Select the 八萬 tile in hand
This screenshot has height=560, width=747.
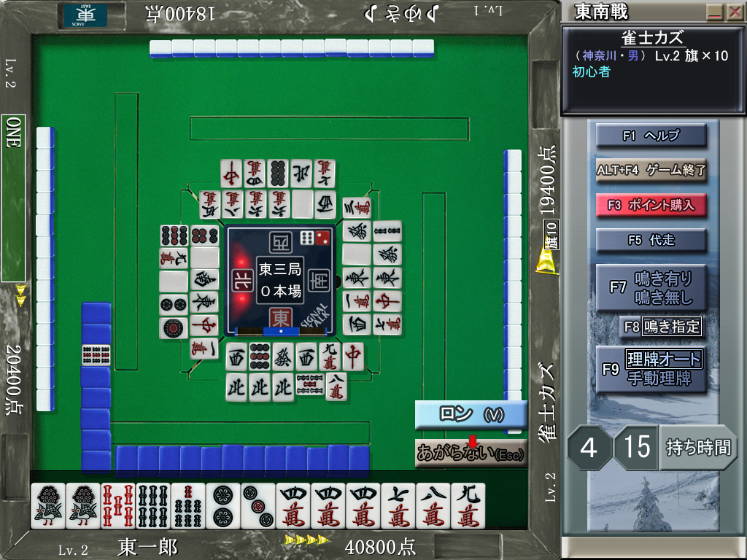click(433, 505)
